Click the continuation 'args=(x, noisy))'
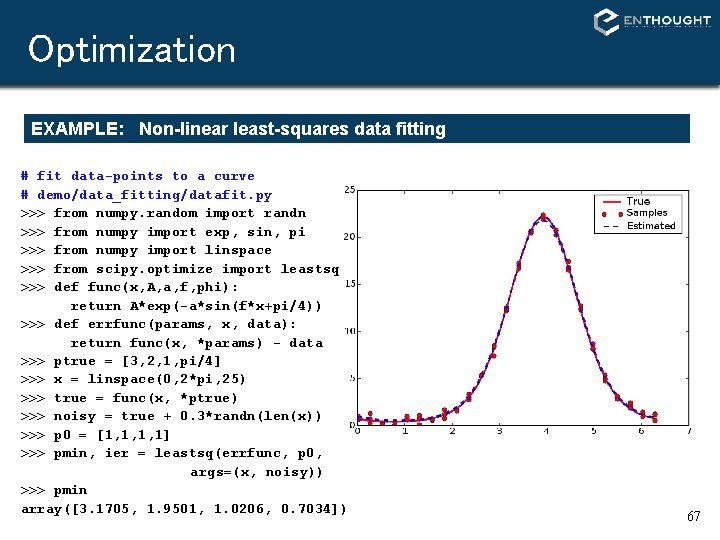 click(x=257, y=472)
